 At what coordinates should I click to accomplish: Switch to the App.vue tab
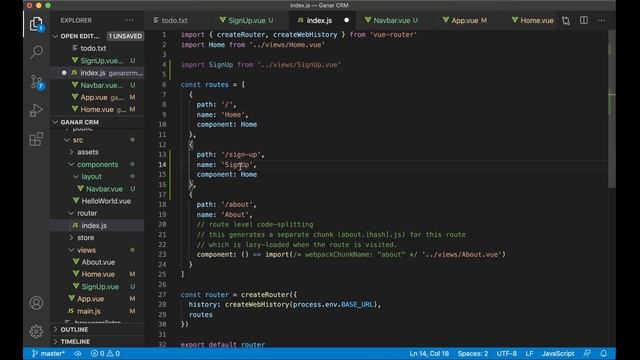point(465,20)
